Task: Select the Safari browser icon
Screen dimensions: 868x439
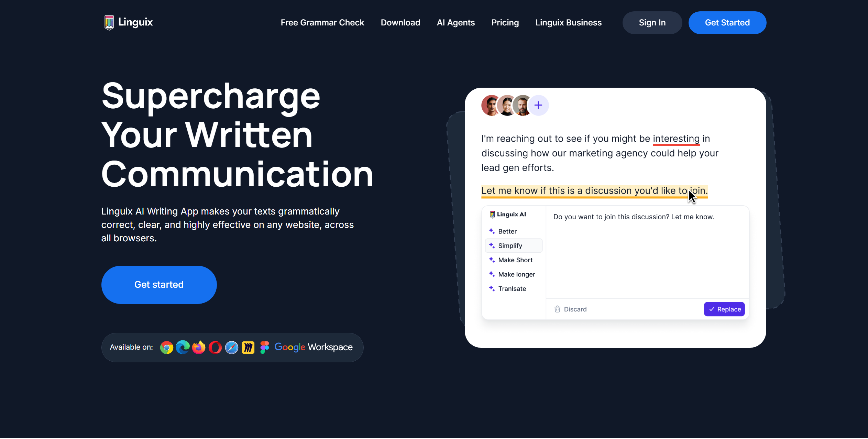Action: pyautogui.click(x=231, y=348)
